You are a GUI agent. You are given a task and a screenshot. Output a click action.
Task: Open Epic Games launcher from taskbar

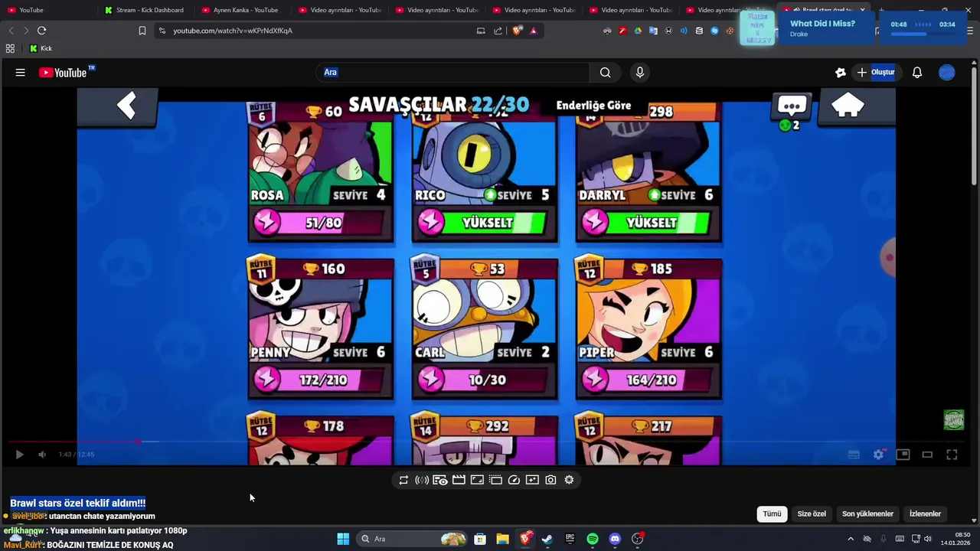tap(570, 539)
